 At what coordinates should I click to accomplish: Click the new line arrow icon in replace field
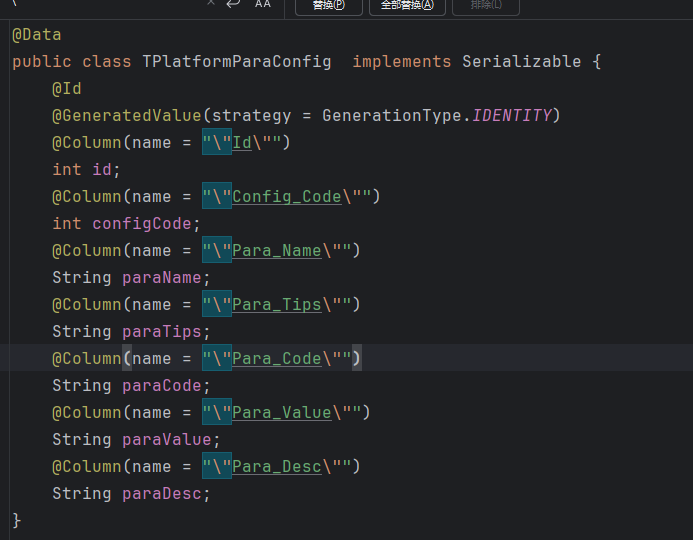tap(233, 4)
